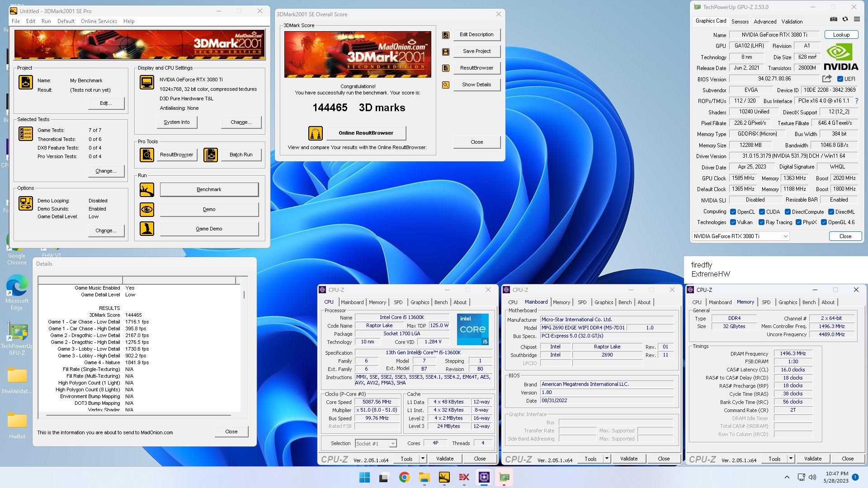Open the Selection Socket #1 dropdown in CPU-Z
The image size is (868, 488).
[376, 444]
